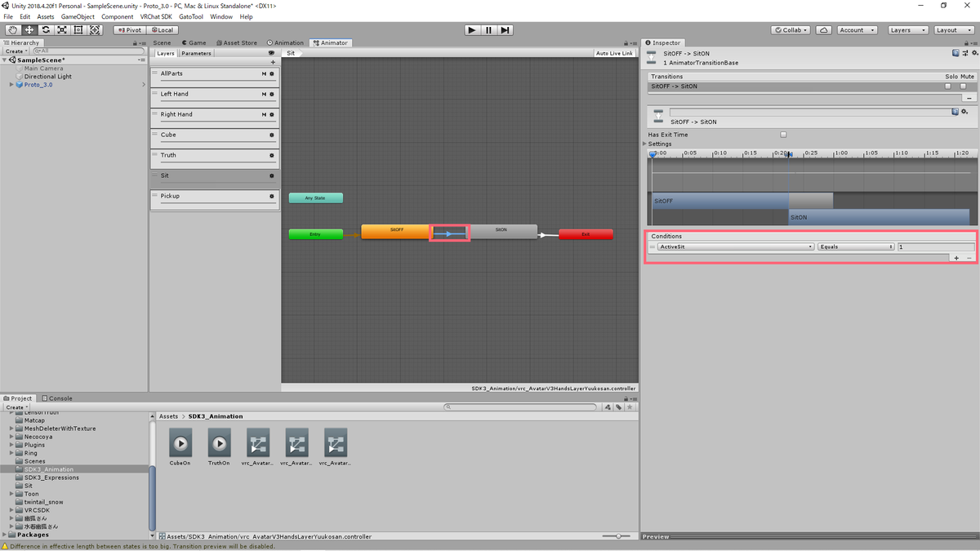The image size is (980, 551).
Task: Open Inspector header gear menu
Action: [973, 53]
